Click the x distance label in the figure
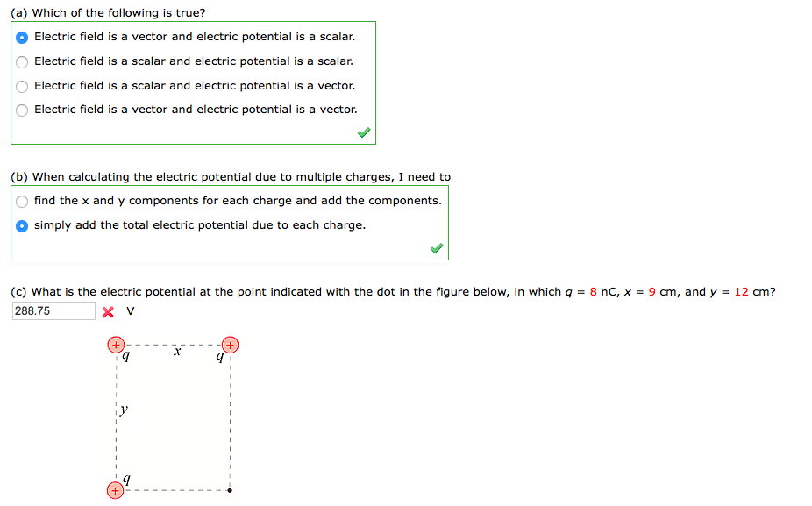This screenshot has width=812, height=506. (x=176, y=350)
